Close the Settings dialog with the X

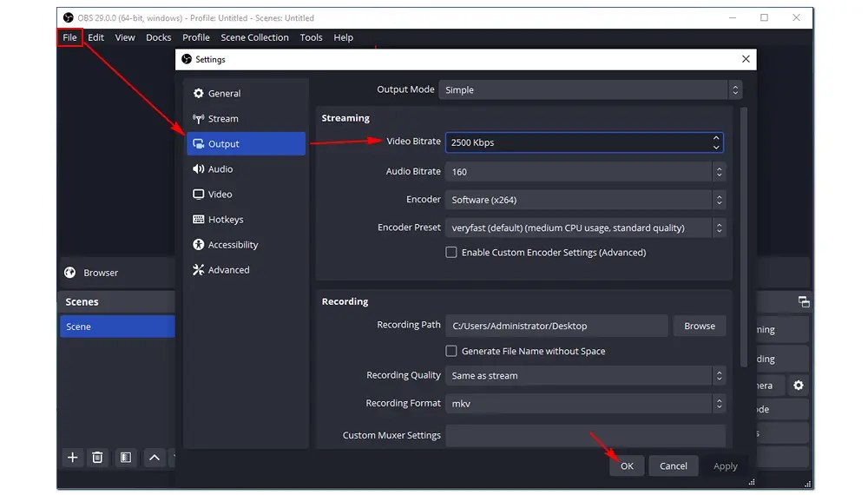click(746, 59)
